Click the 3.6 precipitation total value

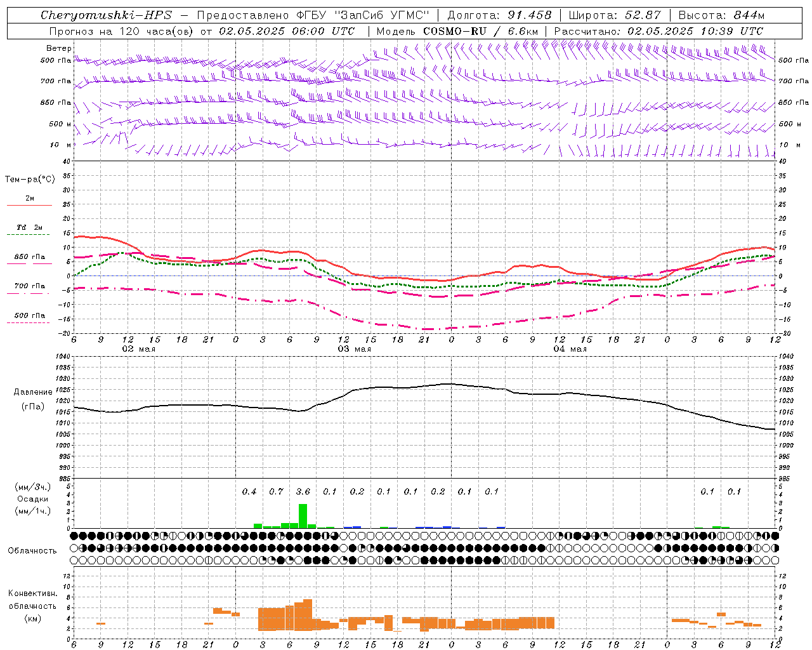303,491
